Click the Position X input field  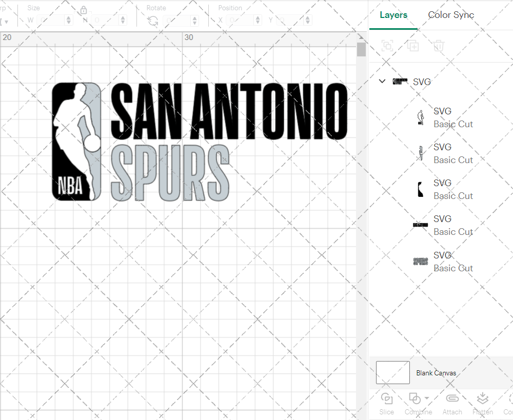point(241,21)
